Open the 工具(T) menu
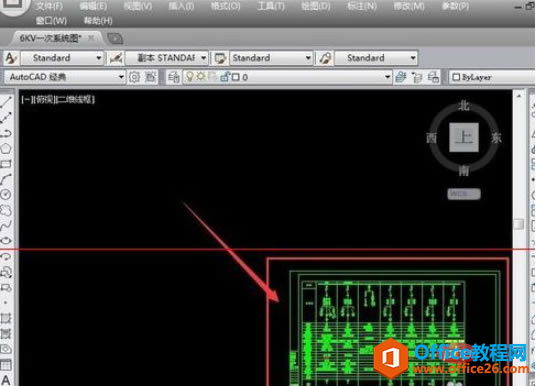536x386 pixels. (x=271, y=6)
